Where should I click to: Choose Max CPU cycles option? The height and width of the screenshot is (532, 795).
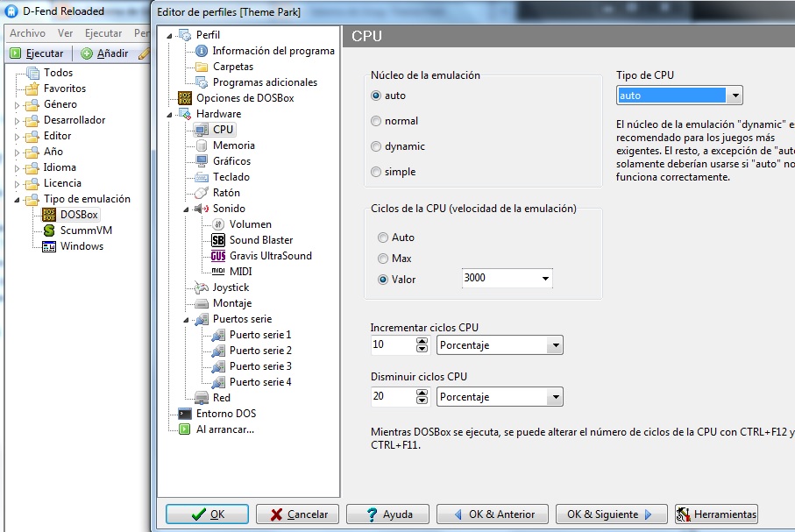[383, 259]
